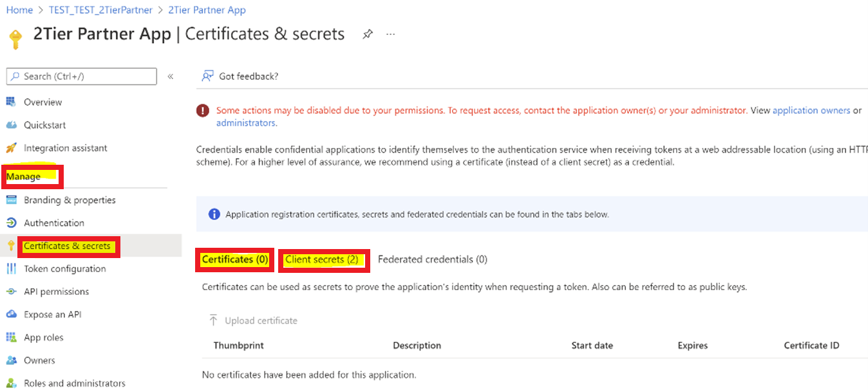Viewport: 868px width, 390px height.
Task: Focus the sidebar Search field
Action: (81, 77)
